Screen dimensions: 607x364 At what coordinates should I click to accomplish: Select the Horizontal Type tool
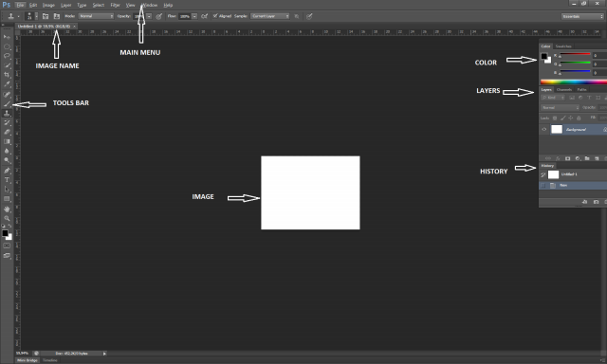pyautogui.click(x=7, y=180)
